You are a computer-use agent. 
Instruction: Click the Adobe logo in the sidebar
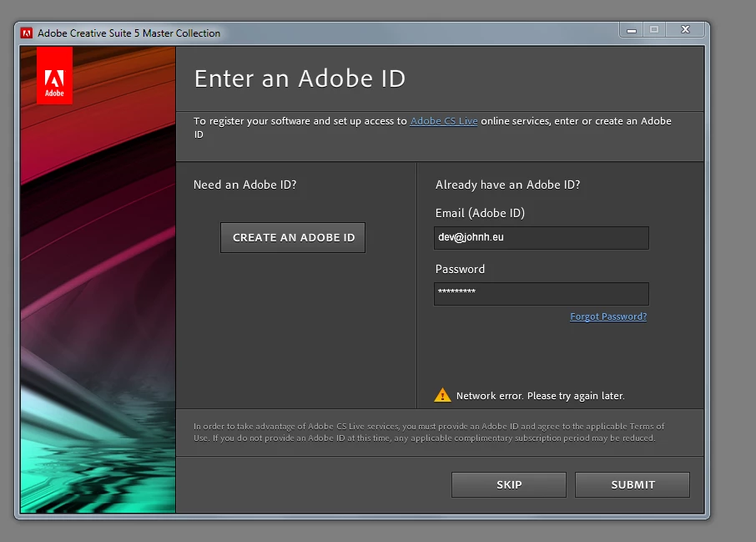pyautogui.click(x=54, y=76)
